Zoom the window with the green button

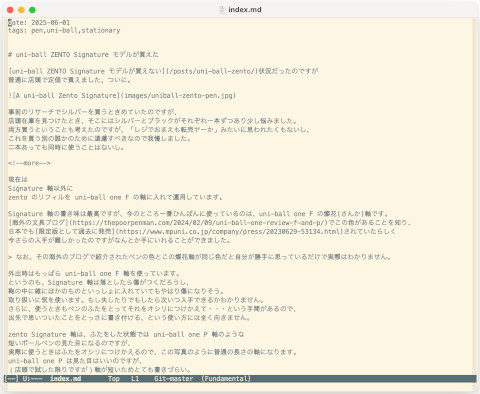click(x=32, y=10)
